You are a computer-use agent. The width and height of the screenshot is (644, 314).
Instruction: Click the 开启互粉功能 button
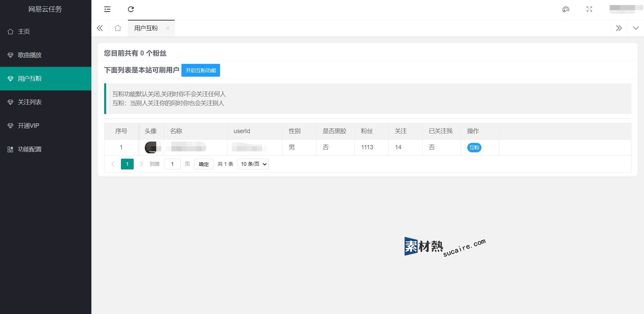(x=201, y=70)
